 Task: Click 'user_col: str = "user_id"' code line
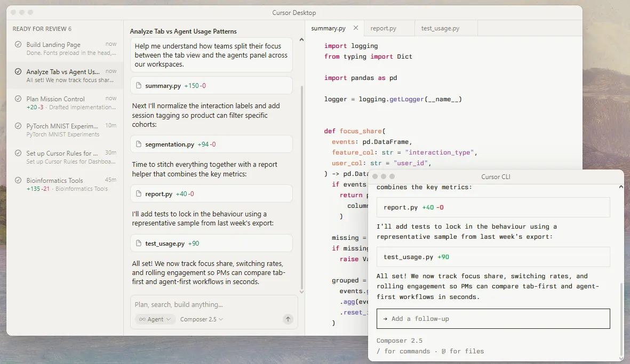tap(381, 163)
